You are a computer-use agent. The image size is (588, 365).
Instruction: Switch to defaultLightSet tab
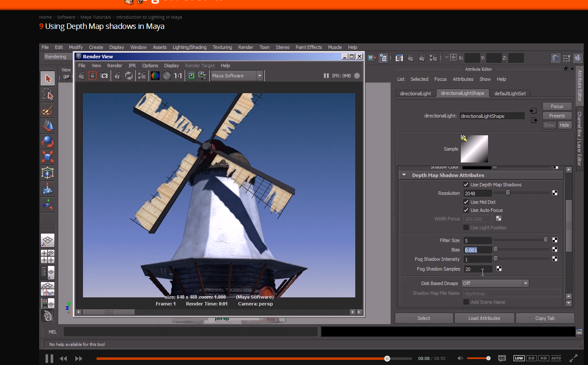coord(510,94)
